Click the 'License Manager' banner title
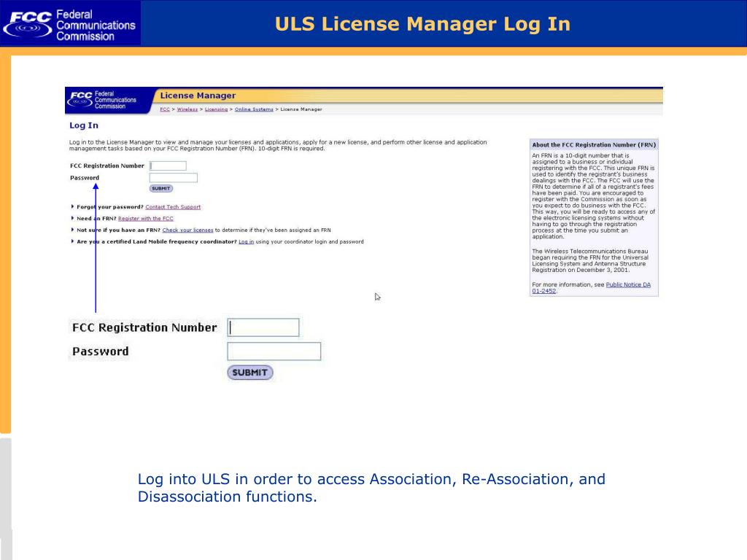747x560 pixels. 198,96
